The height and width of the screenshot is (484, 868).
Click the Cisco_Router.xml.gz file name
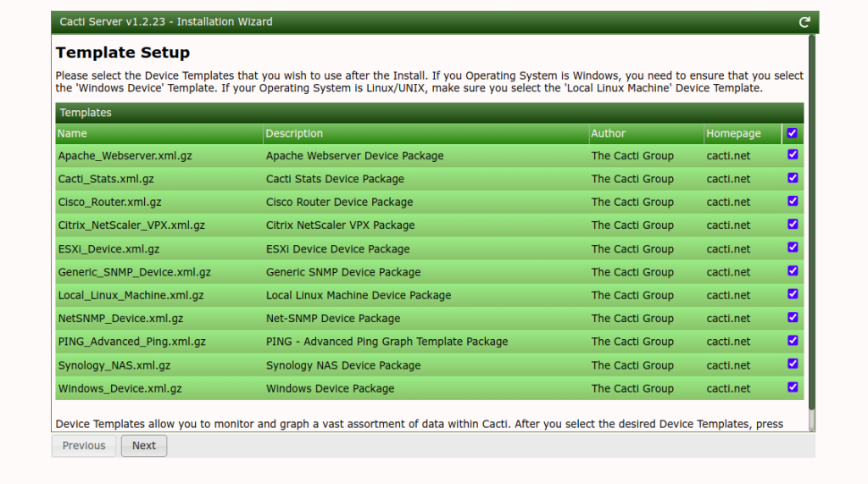109,202
